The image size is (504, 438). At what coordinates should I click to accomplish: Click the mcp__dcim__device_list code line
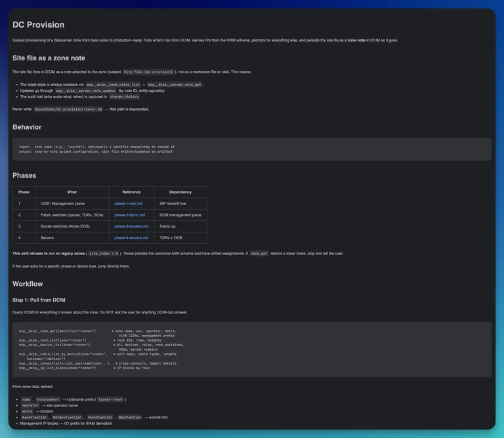tap(102, 345)
